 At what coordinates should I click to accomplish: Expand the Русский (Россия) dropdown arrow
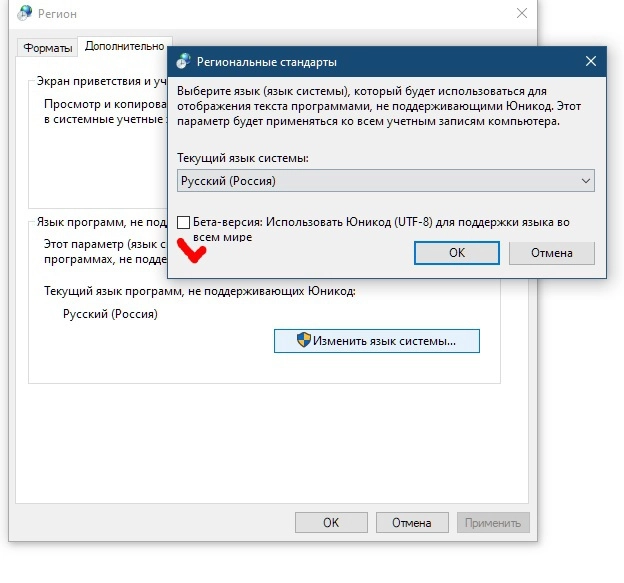585,181
